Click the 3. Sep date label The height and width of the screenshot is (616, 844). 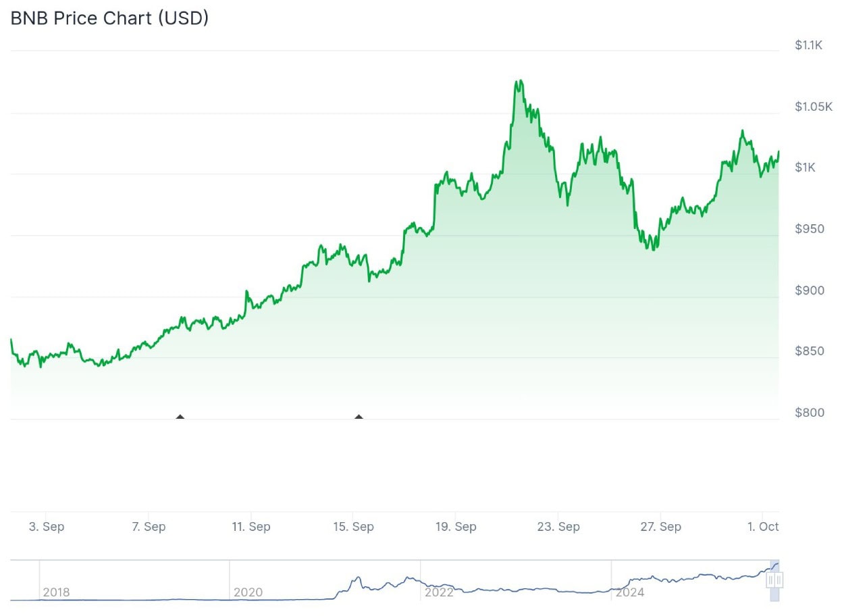(x=47, y=527)
